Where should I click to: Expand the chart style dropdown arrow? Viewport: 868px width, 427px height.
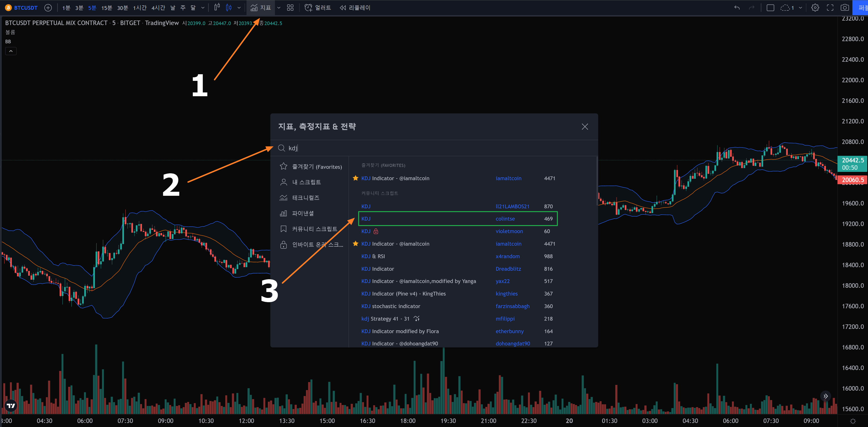[239, 8]
